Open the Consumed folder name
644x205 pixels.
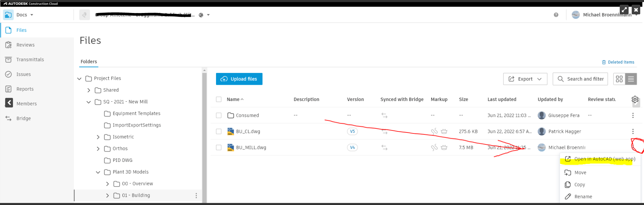tap(247, 115)
